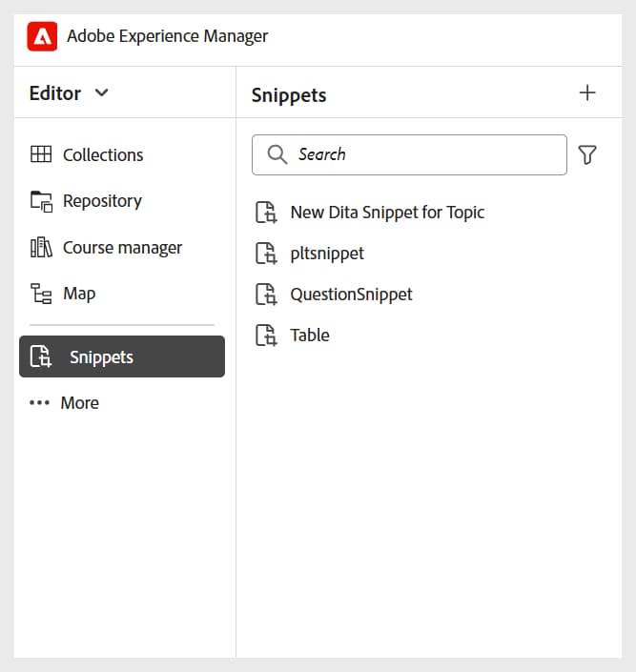Click the Map hierarchy icon
Image resolution: width=636 pixels, height=672 pixels.
(x=41, y=294)
